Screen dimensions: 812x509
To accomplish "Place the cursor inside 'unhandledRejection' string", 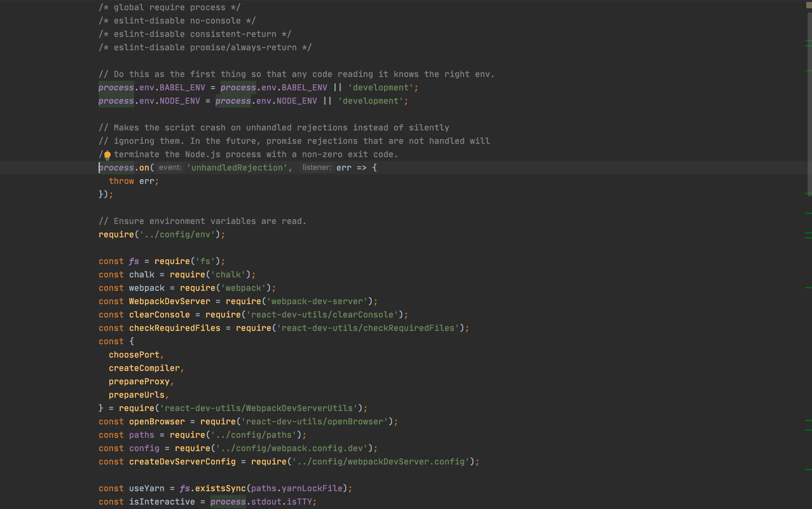I will tap(237, 167).
